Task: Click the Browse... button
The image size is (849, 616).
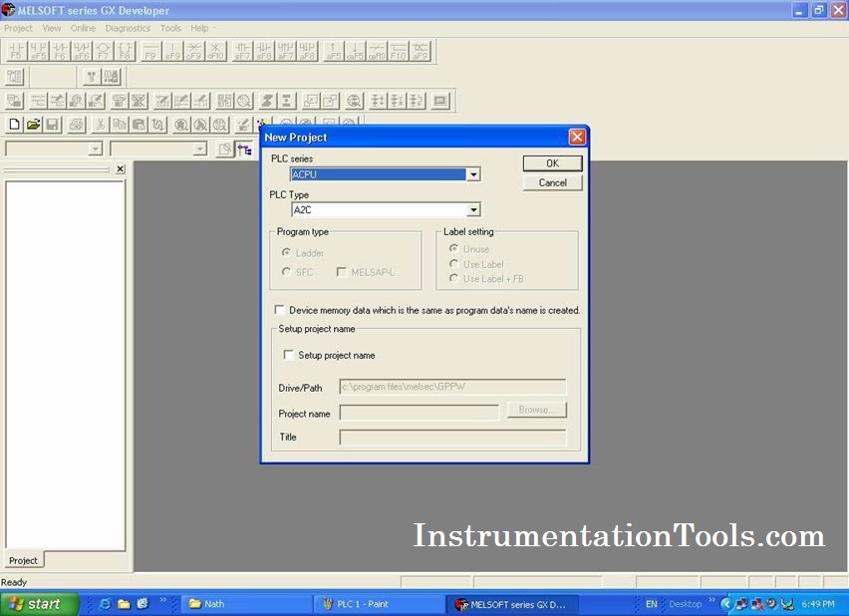Action: tap(536, 410)
